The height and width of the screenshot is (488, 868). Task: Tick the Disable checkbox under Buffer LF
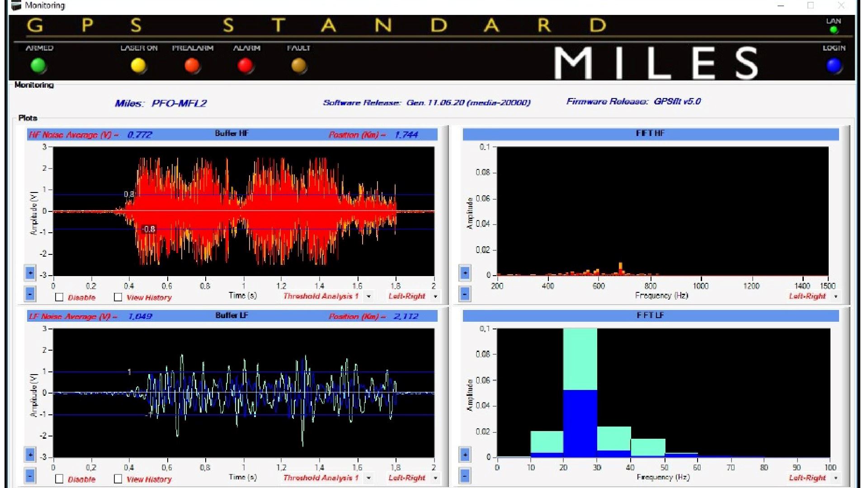point(59,479)
